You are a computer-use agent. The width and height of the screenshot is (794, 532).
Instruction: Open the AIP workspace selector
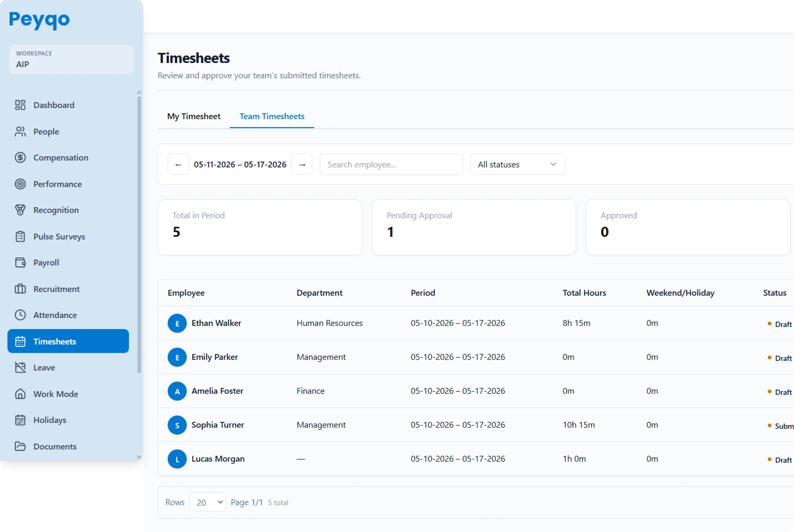[x=71, y=59]
